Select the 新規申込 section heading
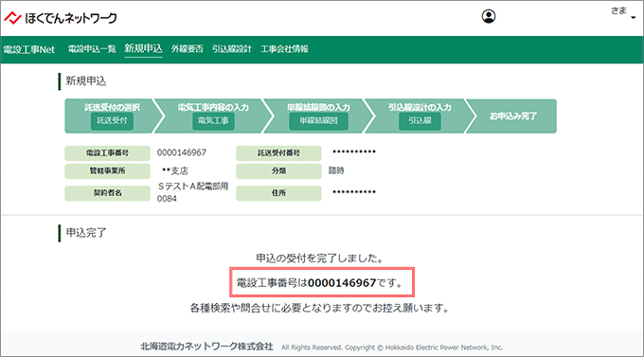This screenshot has height=357, width=644. pyautogui.click(x=86, y=80)
